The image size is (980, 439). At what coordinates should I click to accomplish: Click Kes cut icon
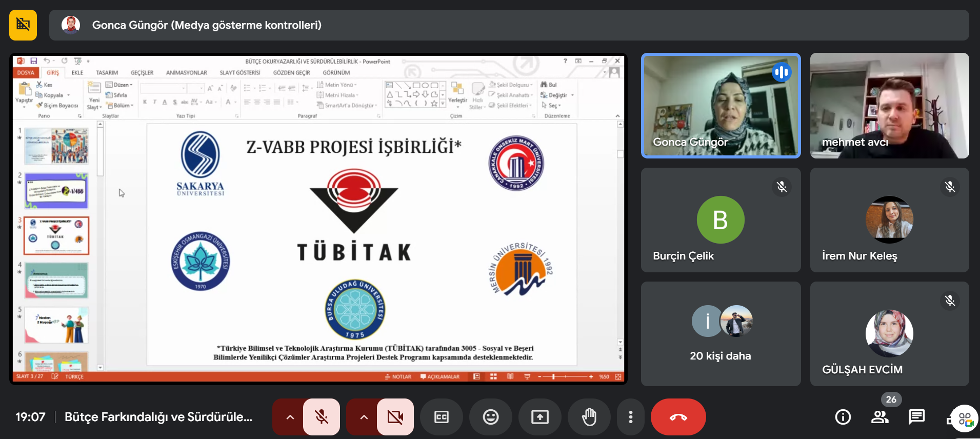[x=44, y=85]
